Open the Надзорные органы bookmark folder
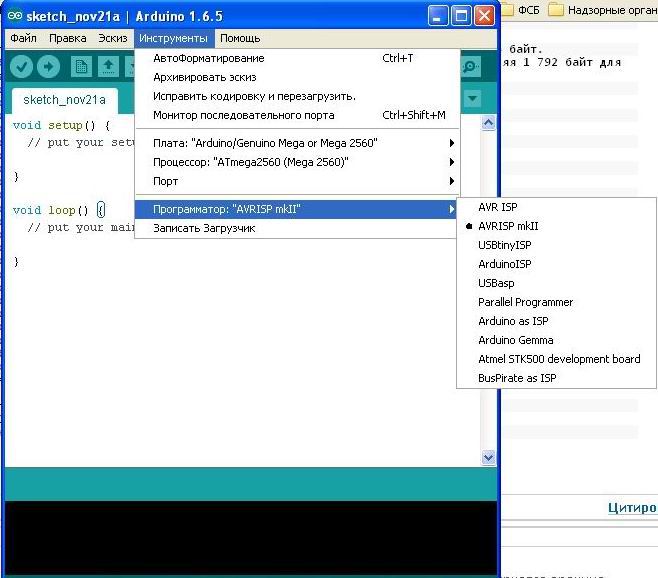 (603, 9)
